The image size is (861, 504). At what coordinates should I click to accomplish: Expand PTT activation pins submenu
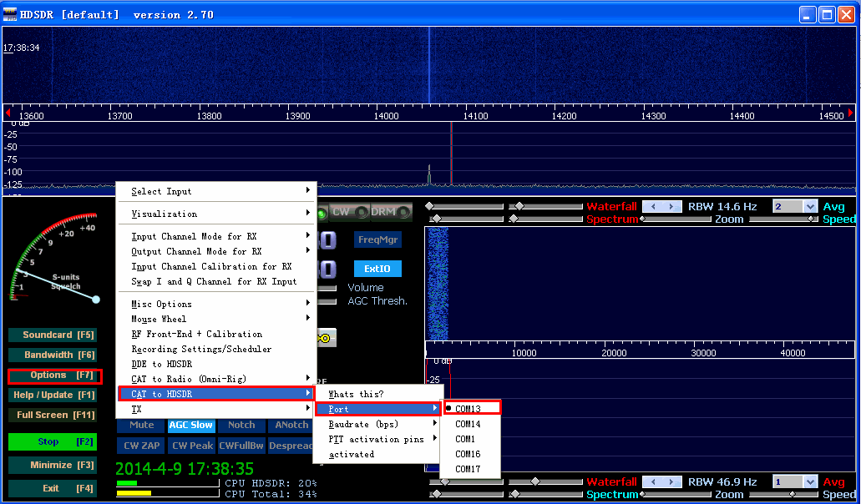click(377, 439)
